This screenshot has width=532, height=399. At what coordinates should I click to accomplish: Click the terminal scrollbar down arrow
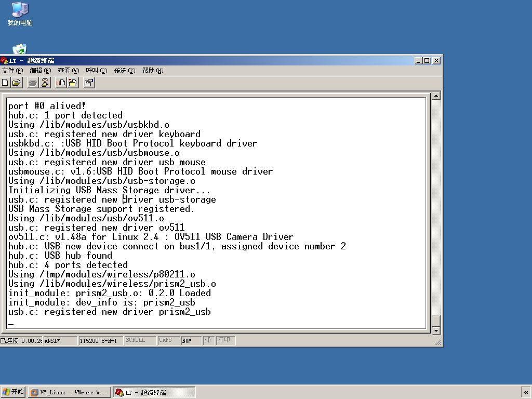pyautogui.click(x=436, y=330)
